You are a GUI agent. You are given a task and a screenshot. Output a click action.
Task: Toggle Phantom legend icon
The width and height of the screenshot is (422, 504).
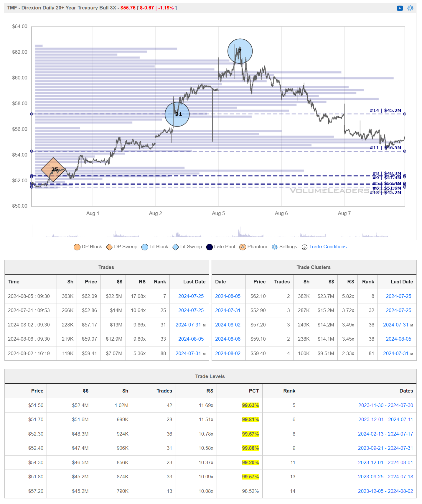pyautogui.click(x=243, y=247)
